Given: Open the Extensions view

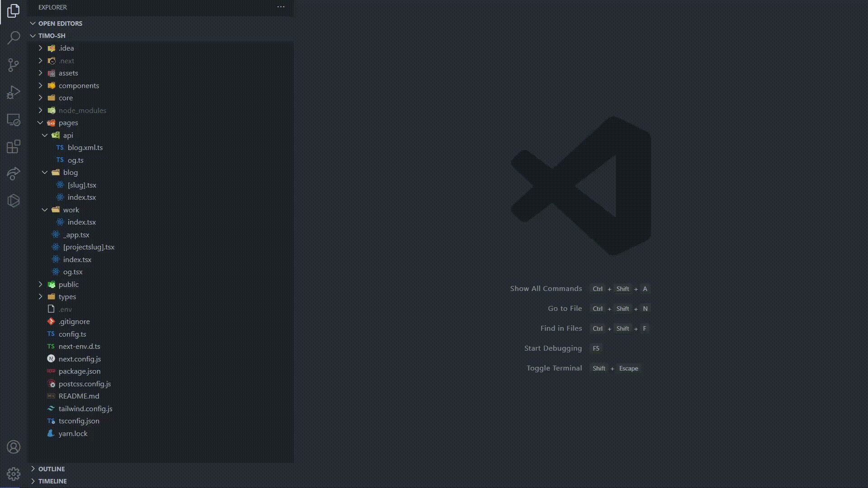Looking at the screenshot, I should pos(13,146).
